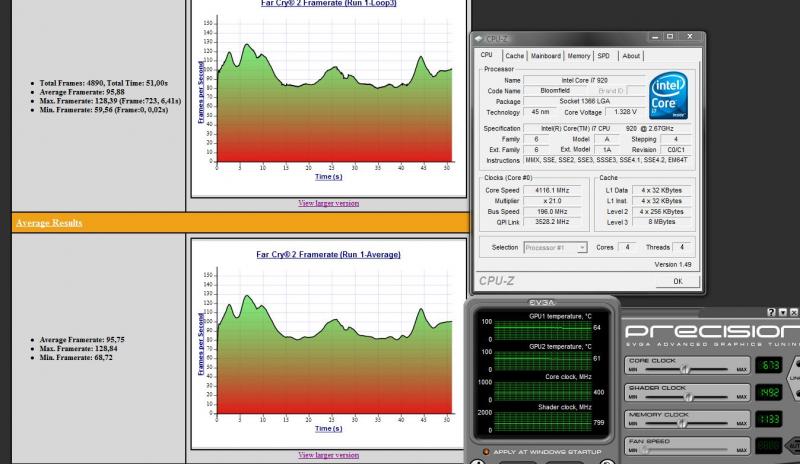Click the Shader Clock value display 1492
Image resolution: width=800 pixels, height=464 pixels.
click(769, 393)
